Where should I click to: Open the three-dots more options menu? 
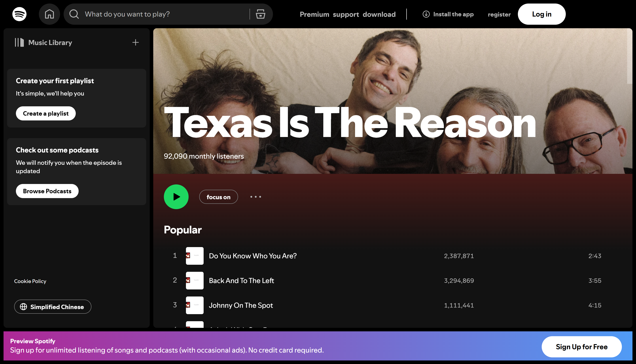[256, 197]
